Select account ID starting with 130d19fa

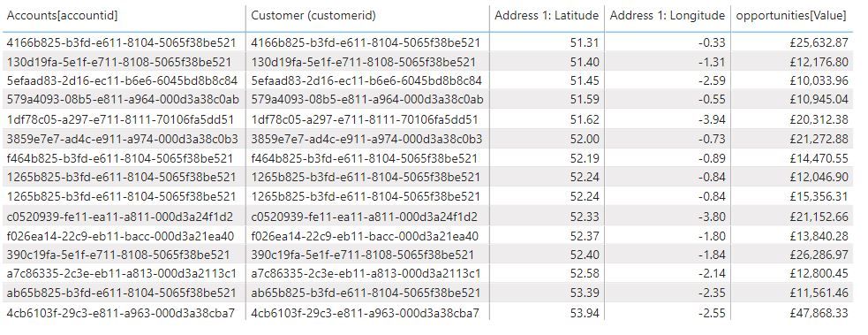pos(119,62)
